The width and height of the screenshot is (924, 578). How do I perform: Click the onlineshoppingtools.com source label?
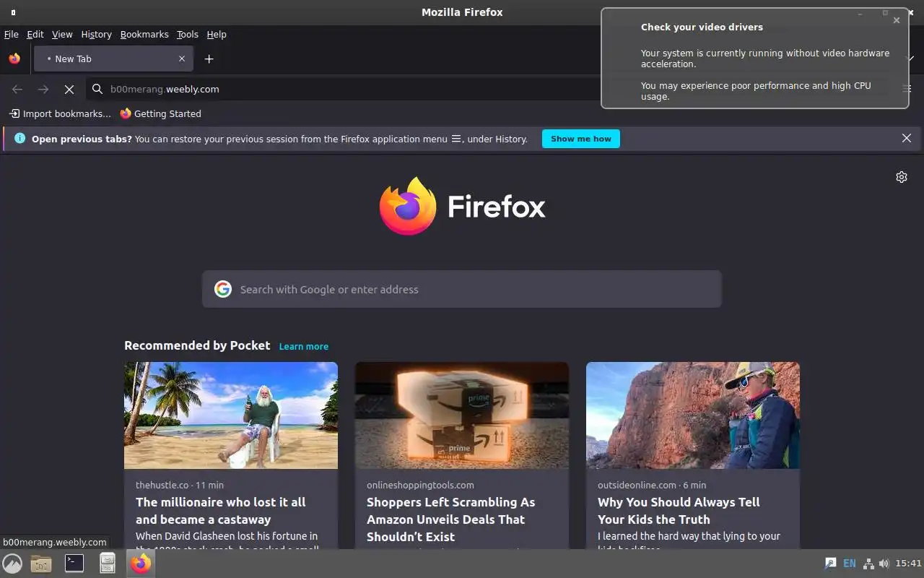(420, 485)
